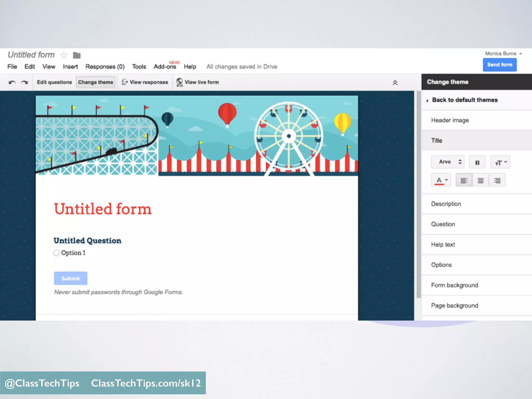532x399 pixels.
Task: Click the Send form button
Action: tap(500, 65)
